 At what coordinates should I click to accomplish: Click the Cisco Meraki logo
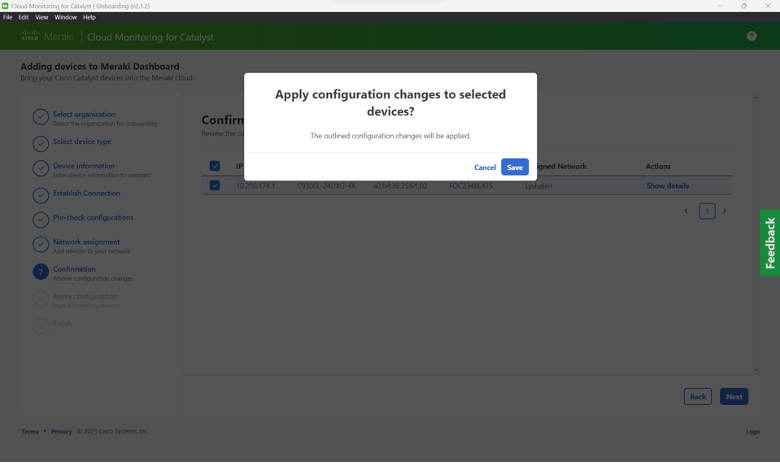(47, 37)
